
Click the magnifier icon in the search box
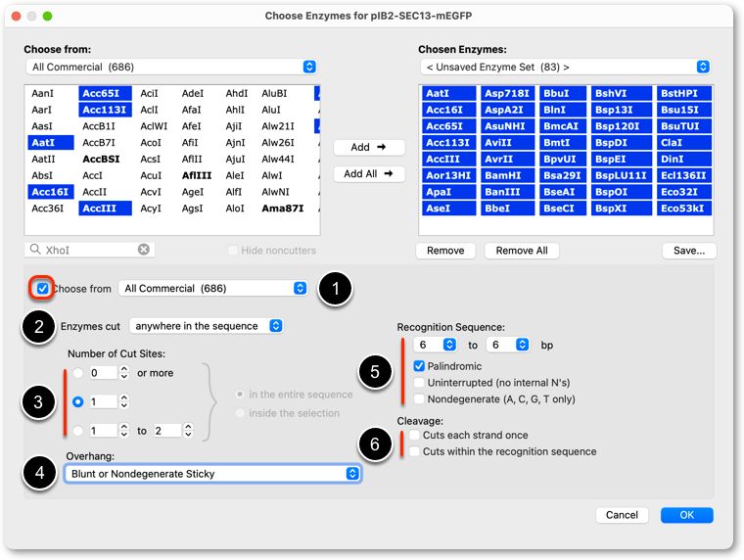pyautogui.click(x=35, y=250)
